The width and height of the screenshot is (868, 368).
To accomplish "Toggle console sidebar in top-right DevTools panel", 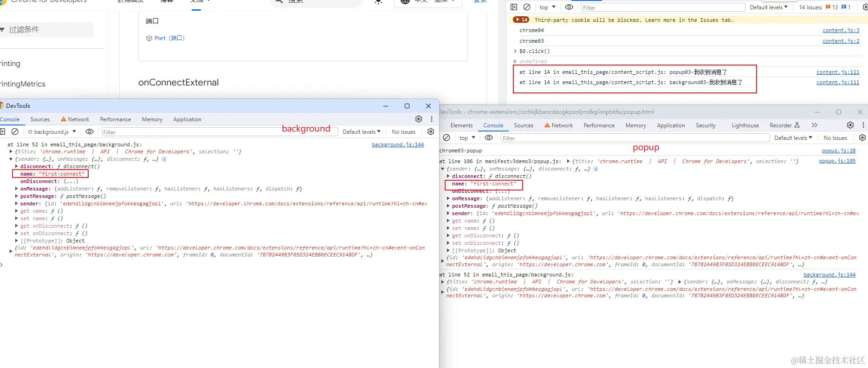I will click(513, 7).
